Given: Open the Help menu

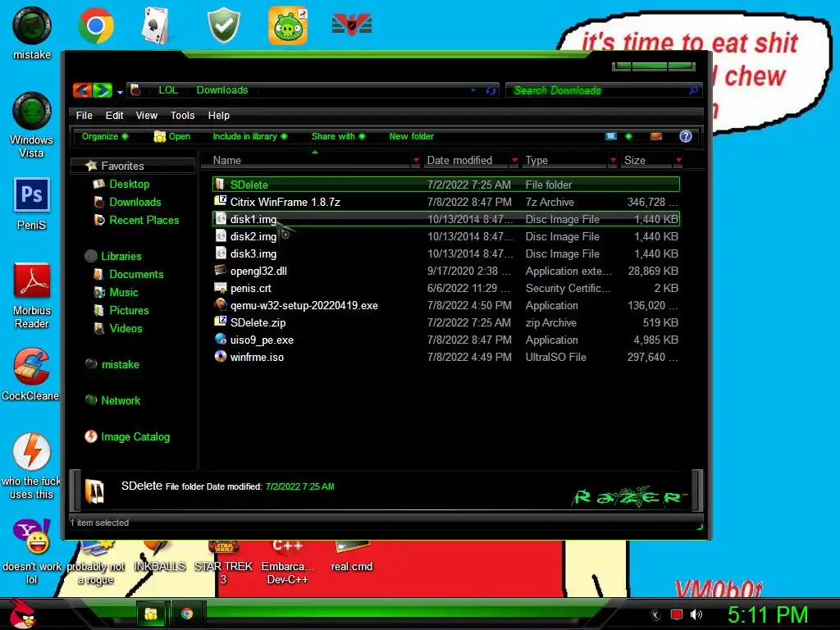Looking at the screenshot, I should click(218, 115).
